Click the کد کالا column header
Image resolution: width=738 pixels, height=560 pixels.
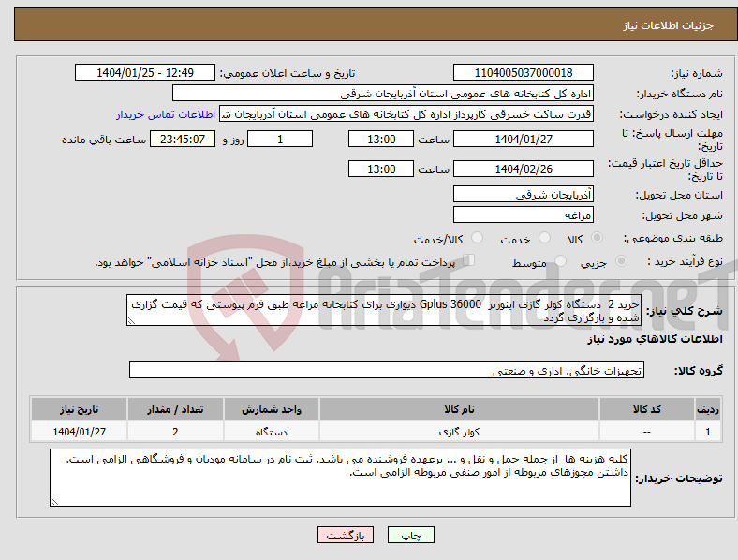point(647,409)
